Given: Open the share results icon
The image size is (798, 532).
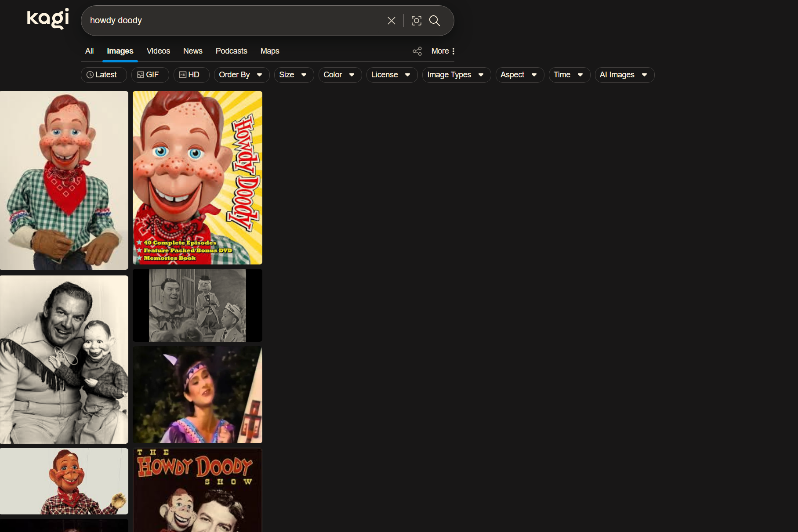Looking at the screenshot, I should (x=417, y=51).
